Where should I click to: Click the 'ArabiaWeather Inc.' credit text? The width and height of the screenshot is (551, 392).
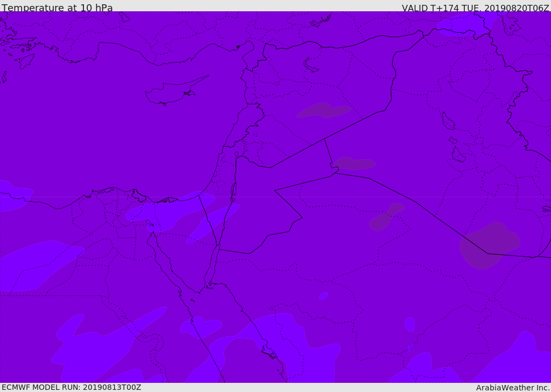(513, 388)
